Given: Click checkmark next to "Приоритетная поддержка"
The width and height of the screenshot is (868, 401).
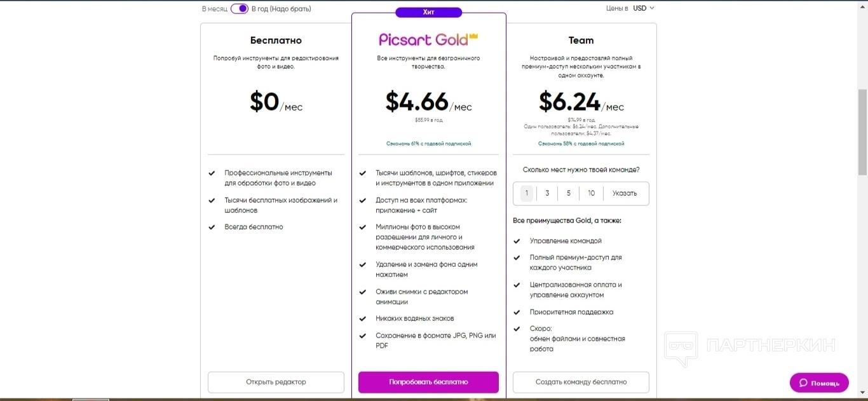Looking at the screenshot, I should click(x=517, y=312).
